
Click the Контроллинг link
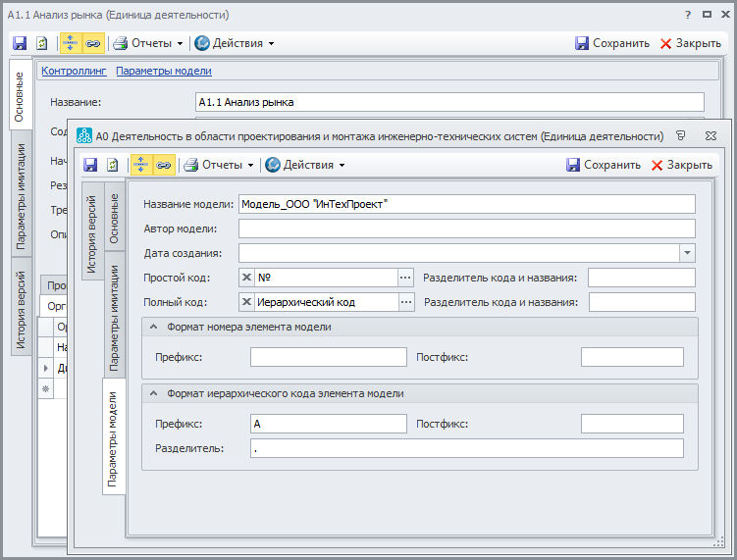tap(73, 71)
